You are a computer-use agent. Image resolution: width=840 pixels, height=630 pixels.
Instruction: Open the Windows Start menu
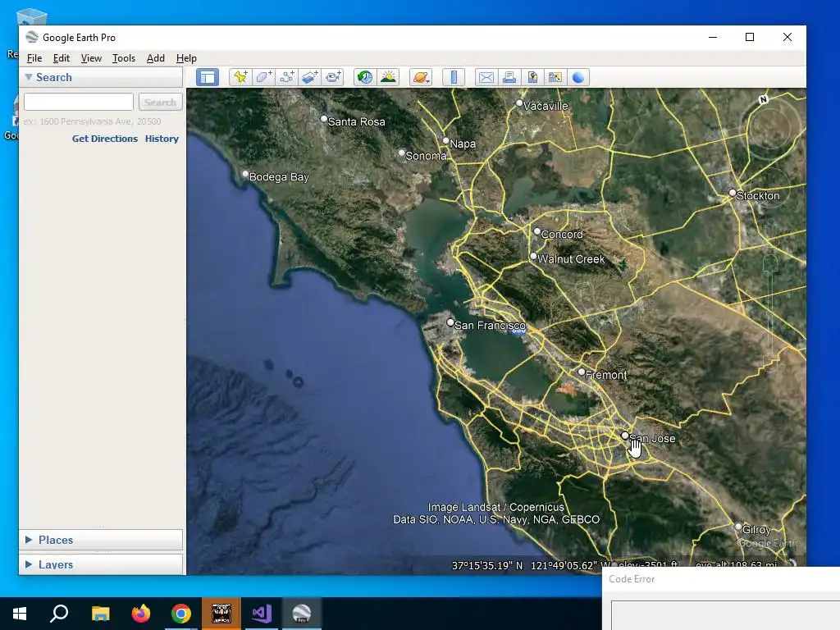20,614
